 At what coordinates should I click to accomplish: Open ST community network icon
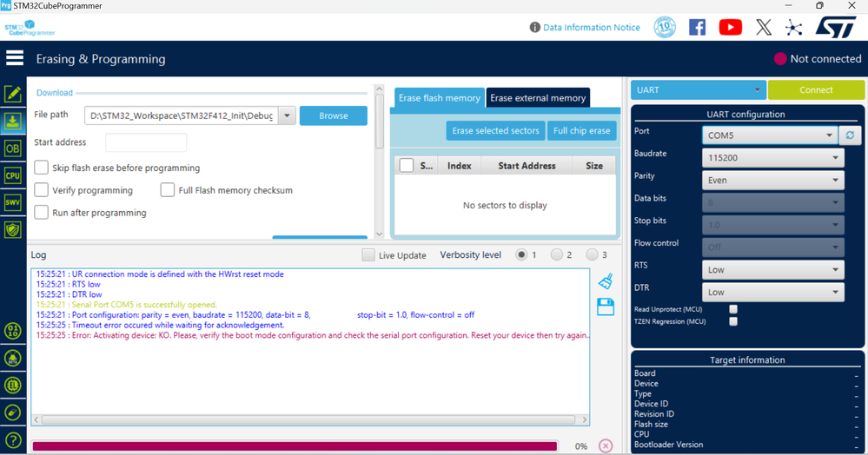coord(794,28)
